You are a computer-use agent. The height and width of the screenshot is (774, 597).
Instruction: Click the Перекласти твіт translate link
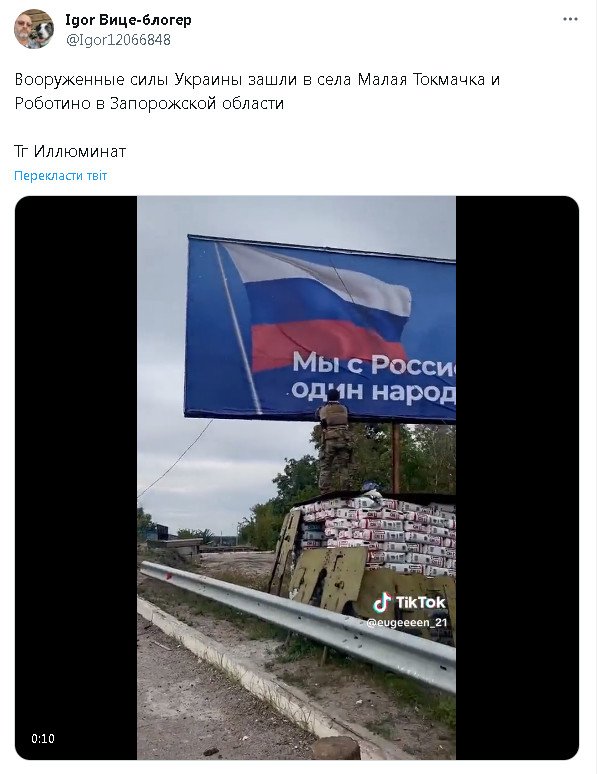[x=60, y=176]
